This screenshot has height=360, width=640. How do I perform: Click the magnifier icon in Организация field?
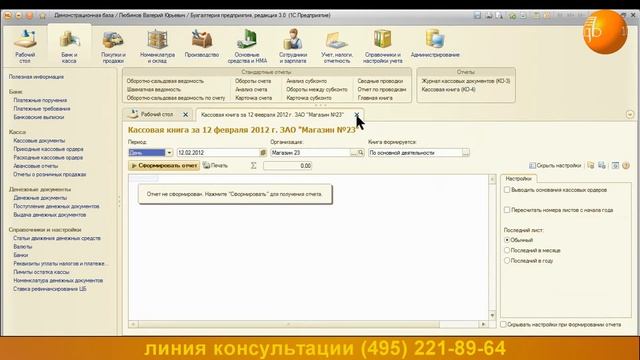click(x=360, y=153)
